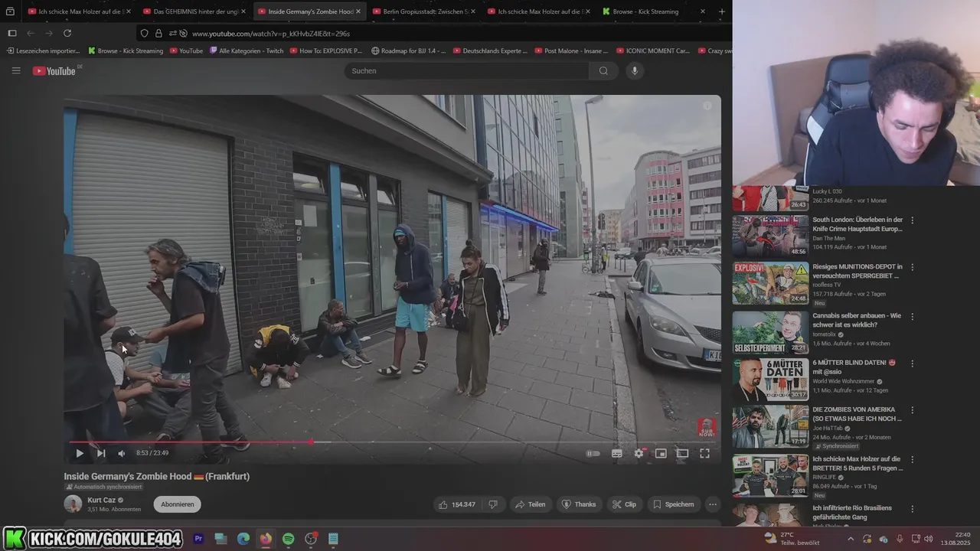Open 'Post Malone - Insane' bookmark
The width and height of the screenshot is (980, 551).
tap(570, 51)
